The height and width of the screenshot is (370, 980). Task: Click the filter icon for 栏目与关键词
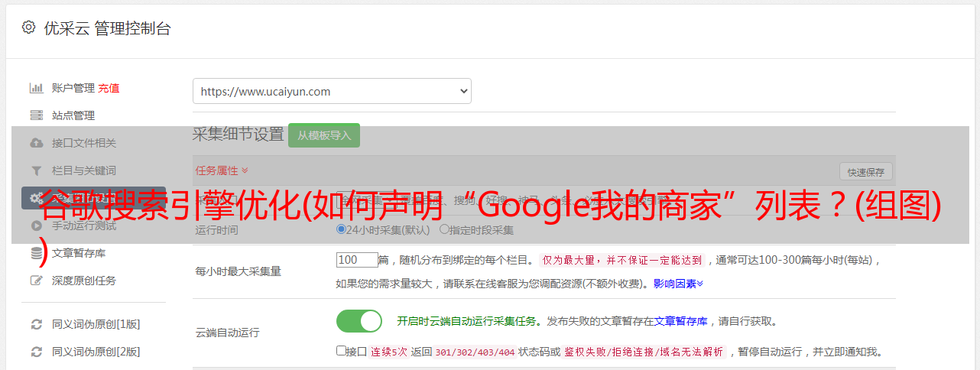pyautogui.click(x=36, y=170)
